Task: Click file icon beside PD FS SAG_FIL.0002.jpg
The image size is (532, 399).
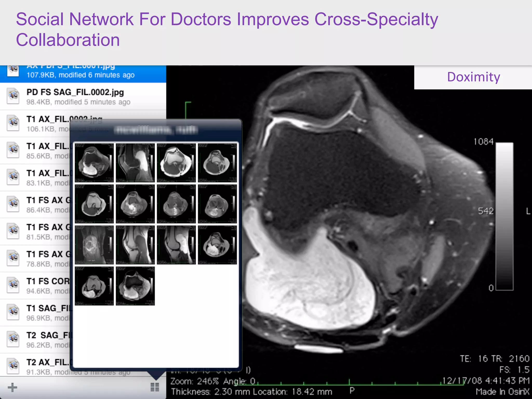Action: tap(13, 96)
